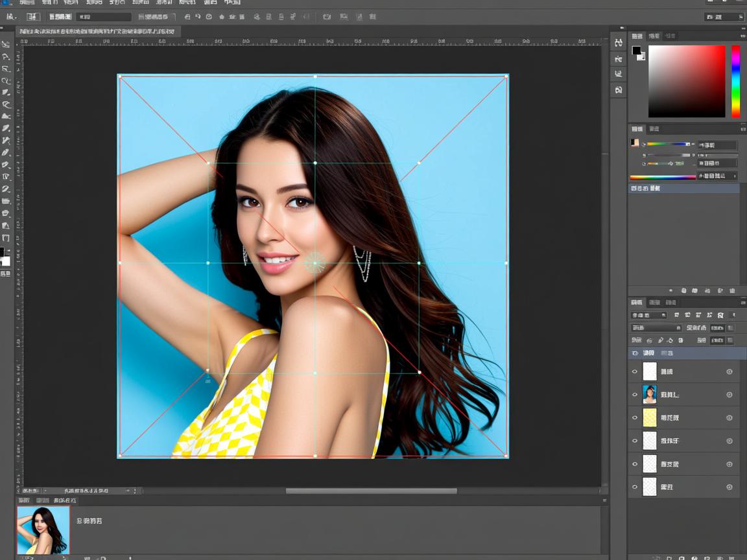
Task: Switch to second tab in color panel
Action: 654,36
